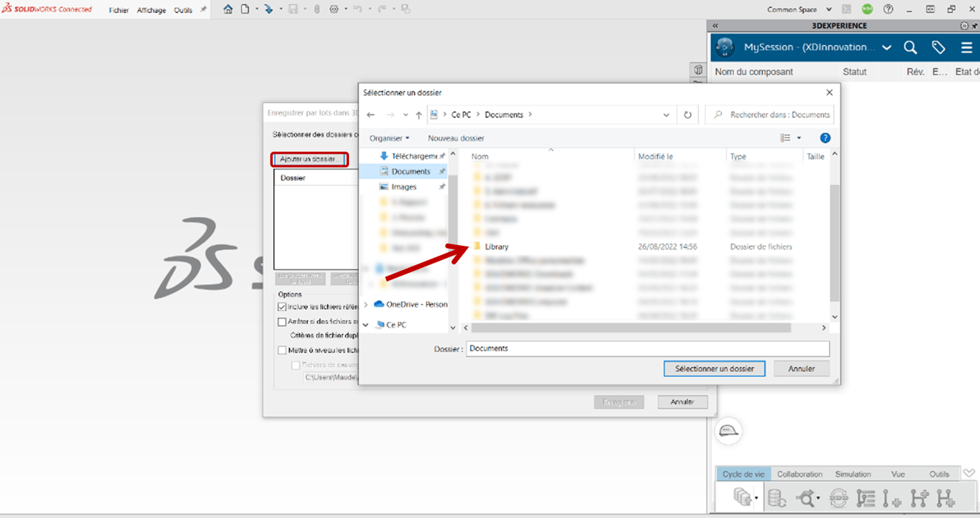Image resolution: width=980 pixels, height=518 pixels.
Task: Expand the MySession session dropdown
Action: click(x=887, y=47)
